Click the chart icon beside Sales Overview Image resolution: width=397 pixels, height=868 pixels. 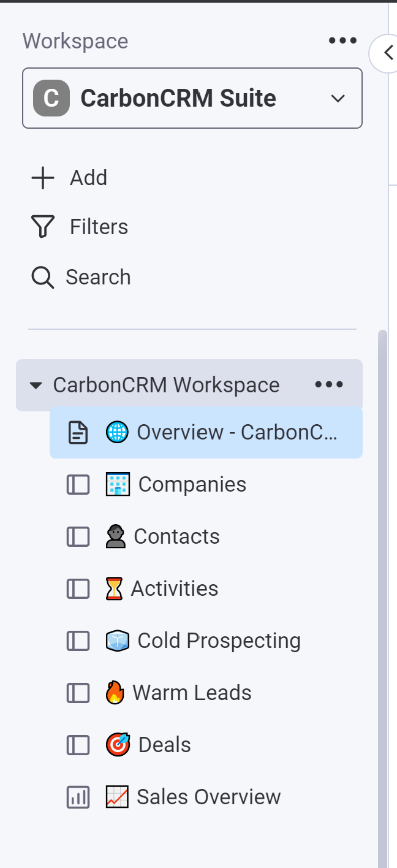[117, 798]
